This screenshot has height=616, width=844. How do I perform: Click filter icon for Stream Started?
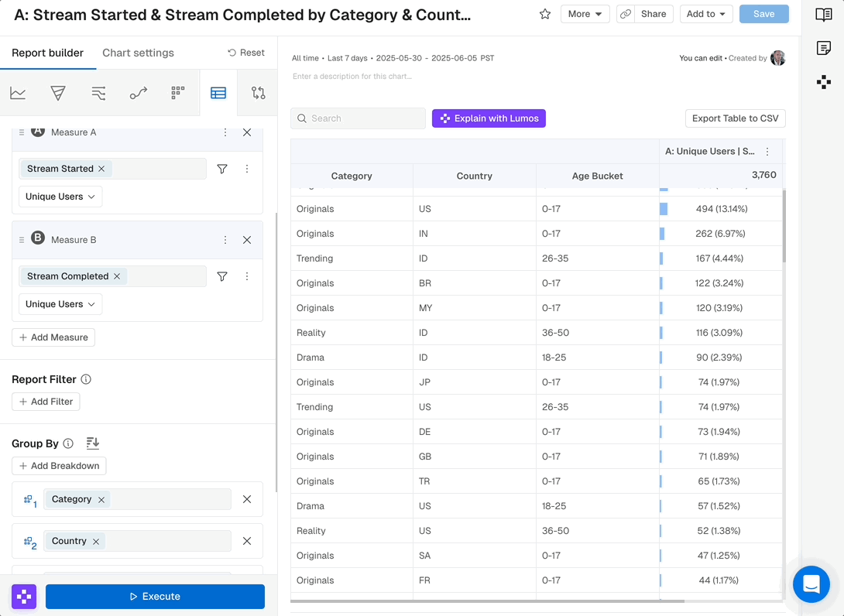coord(222,169)
